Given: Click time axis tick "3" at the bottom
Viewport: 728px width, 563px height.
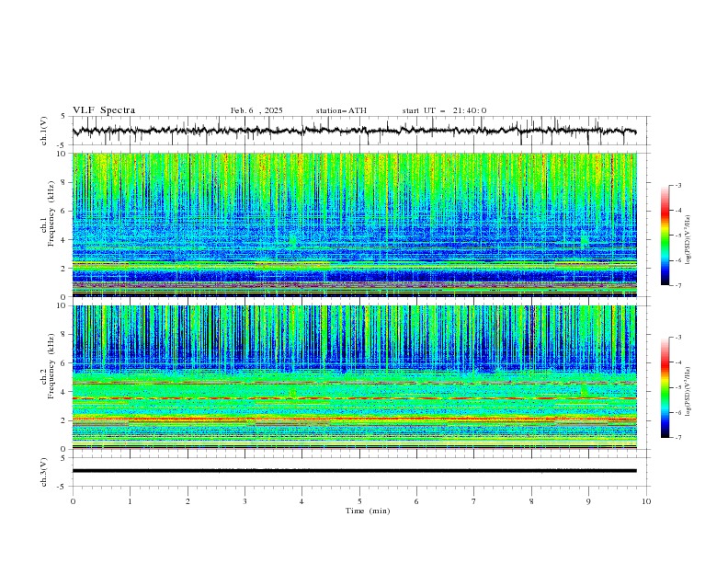Looking at the screenshot, I should point(245,501).
